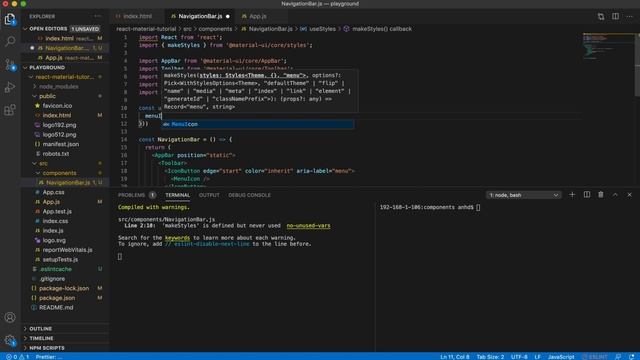The height and width of the screenshot is (360, 640).
Task: Open the Search view icon
Action: pos(10,41)
